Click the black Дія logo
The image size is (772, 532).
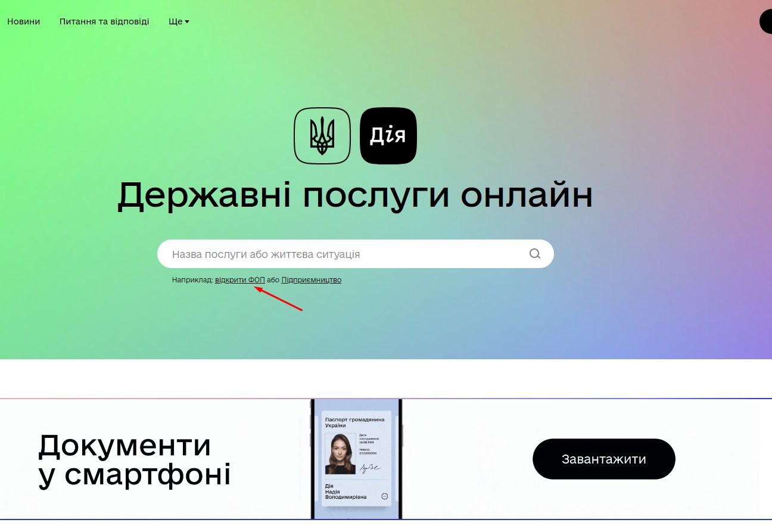[388, 135]
